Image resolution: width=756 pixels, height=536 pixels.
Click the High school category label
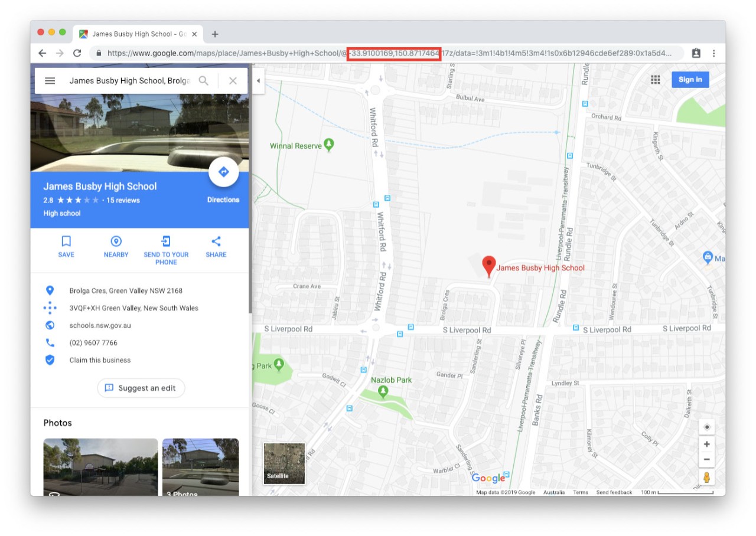[62, 213]
